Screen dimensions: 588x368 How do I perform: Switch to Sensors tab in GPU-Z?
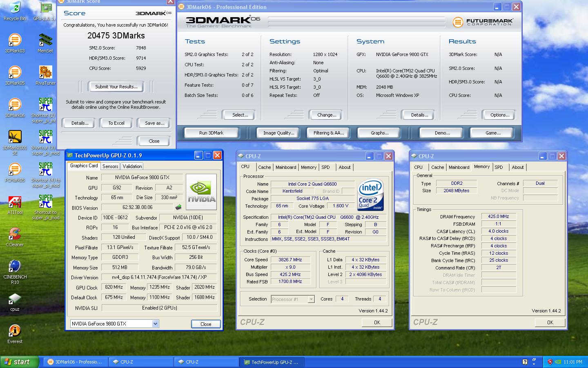coord(110,166)
